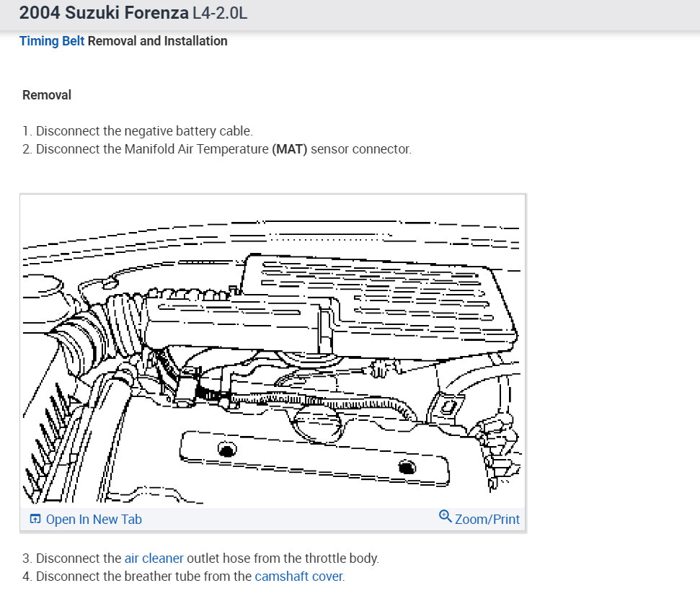Click the Zoom/Print magnifier icon
The image size is (700, 601).
pyautogui.click(x=445, y=516)
